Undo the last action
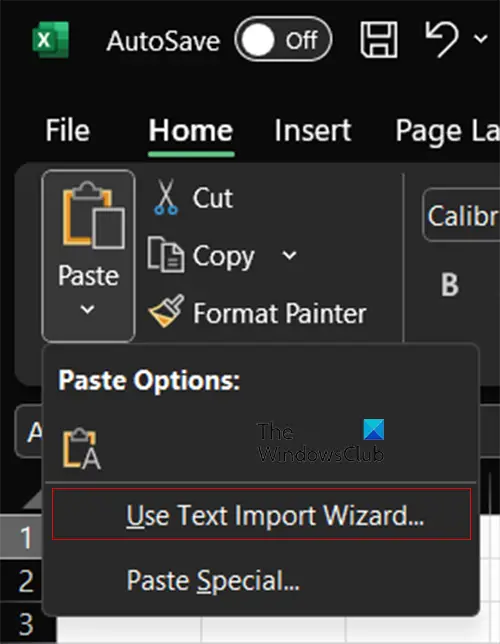Image resolution: width=500 pixels, height=644 pixels. click(x=442, y=39)
